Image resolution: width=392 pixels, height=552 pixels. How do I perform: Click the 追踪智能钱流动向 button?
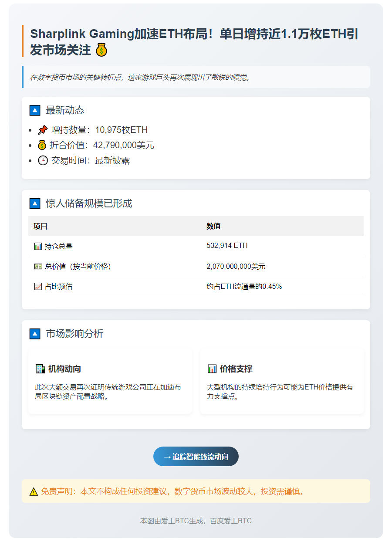pyautogui.click(x=196, y=456)
